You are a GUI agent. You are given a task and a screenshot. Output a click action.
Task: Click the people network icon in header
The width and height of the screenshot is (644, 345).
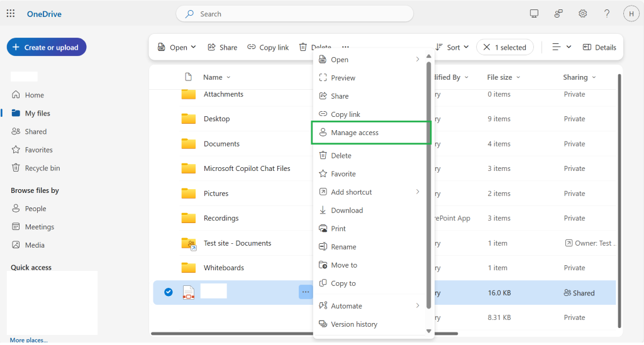pyautogui.click(x=558, y=14)
